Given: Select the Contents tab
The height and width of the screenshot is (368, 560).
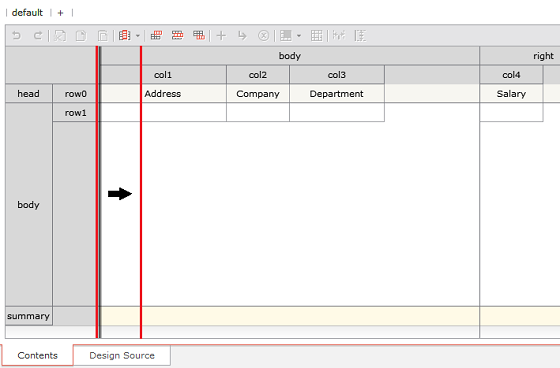Looking at the screenshot, I should pyautogui.click(x=38, y=355).
